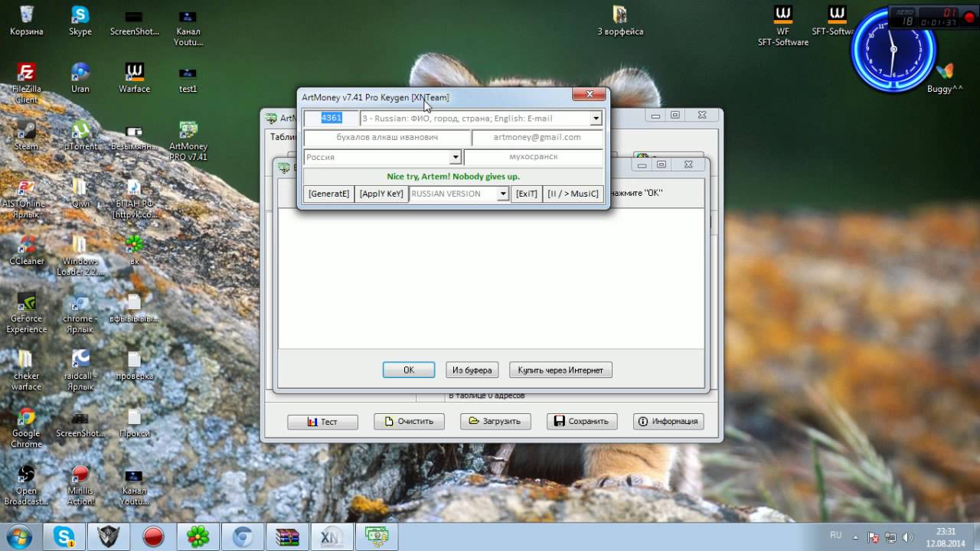Click the Очистить button in ArtMoney

409,421
